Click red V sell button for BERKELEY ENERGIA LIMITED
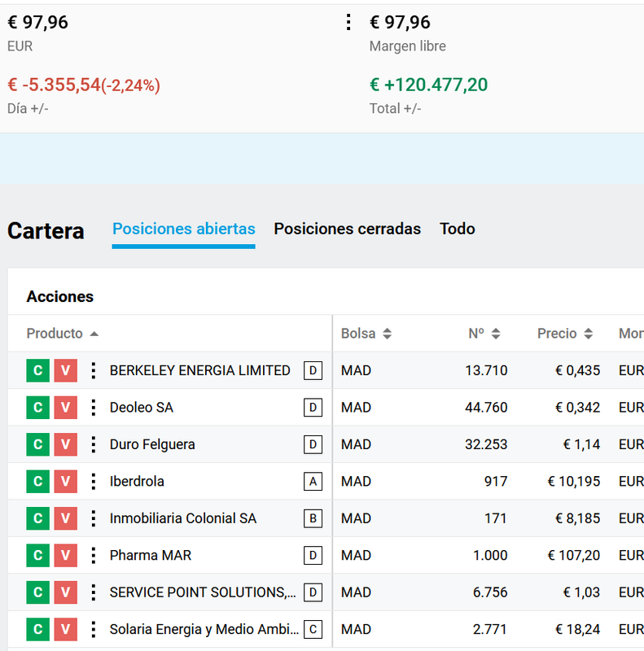This screenshot has height=651, width=644. click(x=66, y=370)
